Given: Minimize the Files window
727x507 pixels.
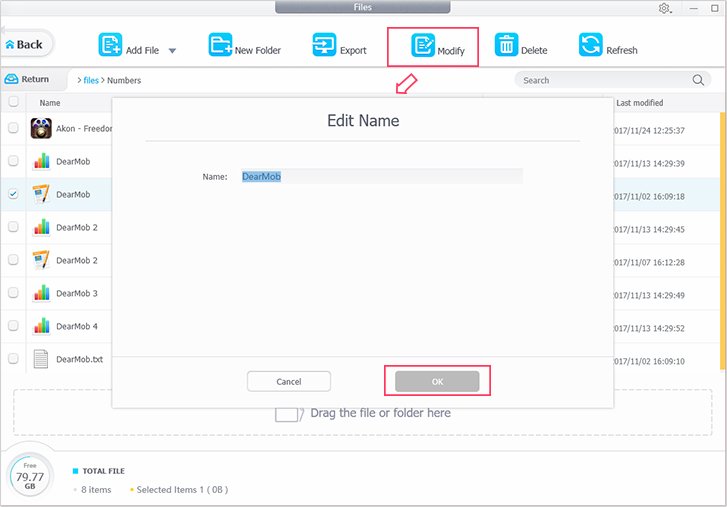Looking at the screenshot, I should point(693,8).
